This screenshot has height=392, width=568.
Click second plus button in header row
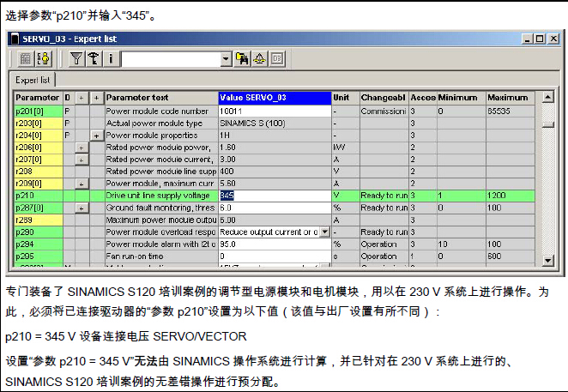(x=96, y=98)
